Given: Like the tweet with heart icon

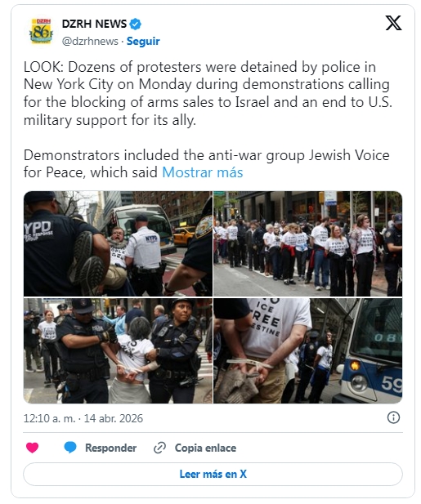Looking at the screenshot, I should [x=32, y=448].
